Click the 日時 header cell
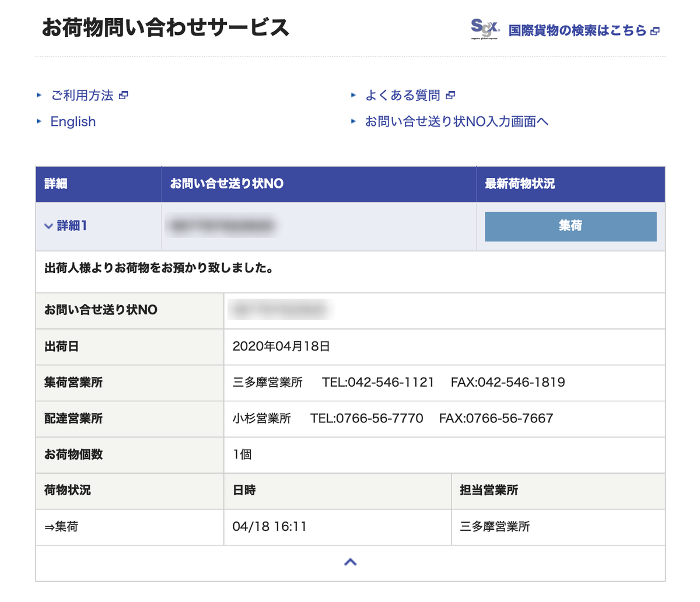The image size is (700, 602). point(337,491)
